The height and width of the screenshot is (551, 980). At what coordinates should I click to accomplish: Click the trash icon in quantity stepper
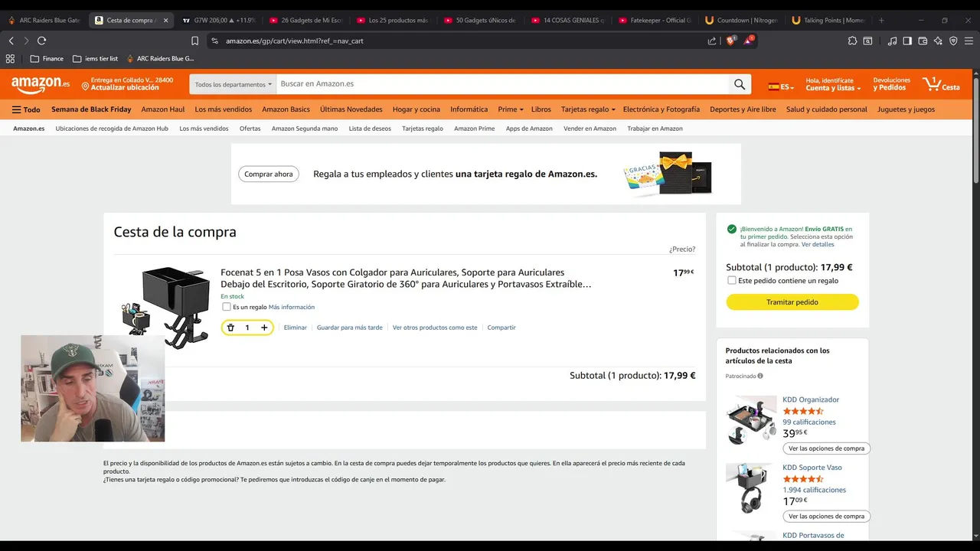click(230, 328)
